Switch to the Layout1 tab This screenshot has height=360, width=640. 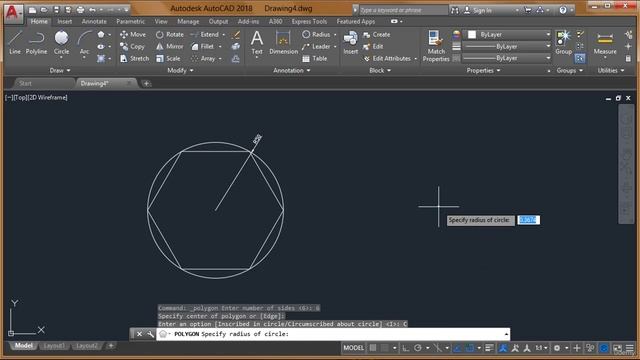coord(54,346)
